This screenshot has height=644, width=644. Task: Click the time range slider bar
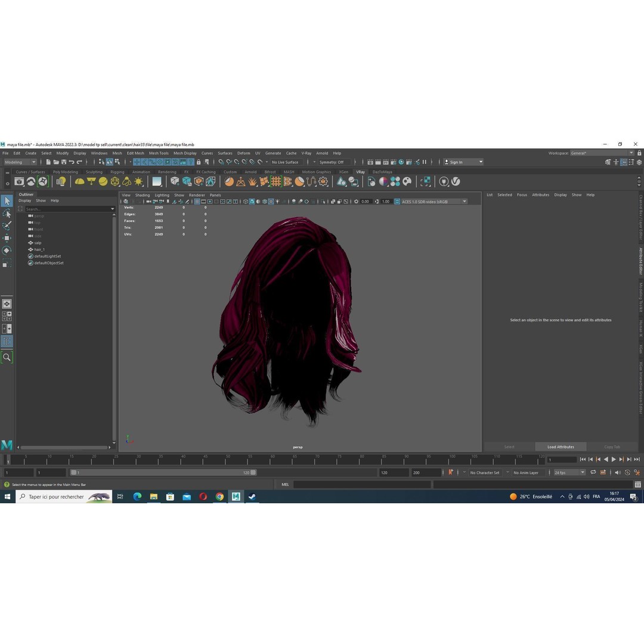163,473
